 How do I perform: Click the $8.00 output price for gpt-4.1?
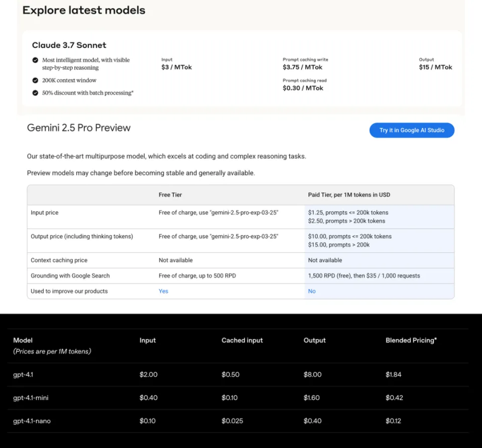(312, 375)
